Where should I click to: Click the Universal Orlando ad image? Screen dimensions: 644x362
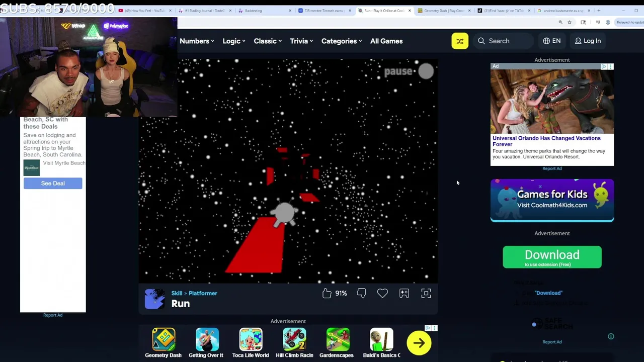(x=552, y=102)
